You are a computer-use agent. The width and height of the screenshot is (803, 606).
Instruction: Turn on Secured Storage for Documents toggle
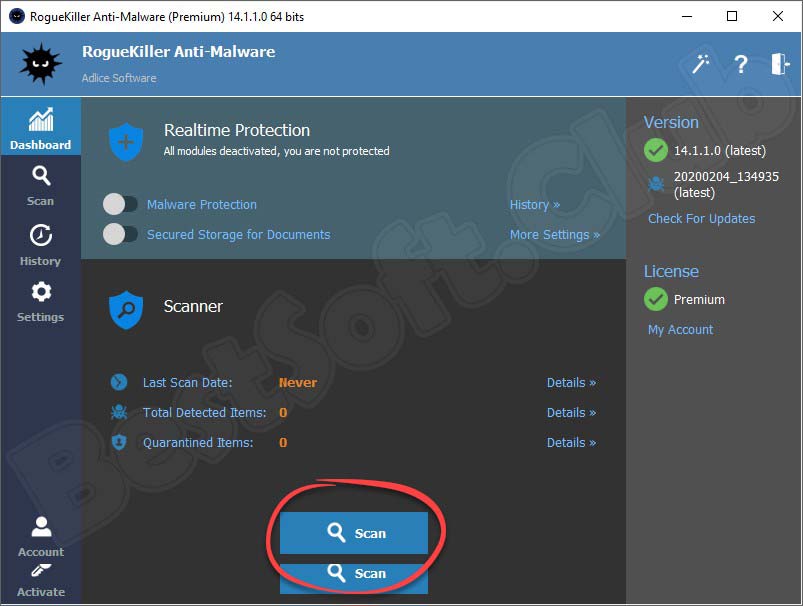pyautogui.click(x=120, y=234)
